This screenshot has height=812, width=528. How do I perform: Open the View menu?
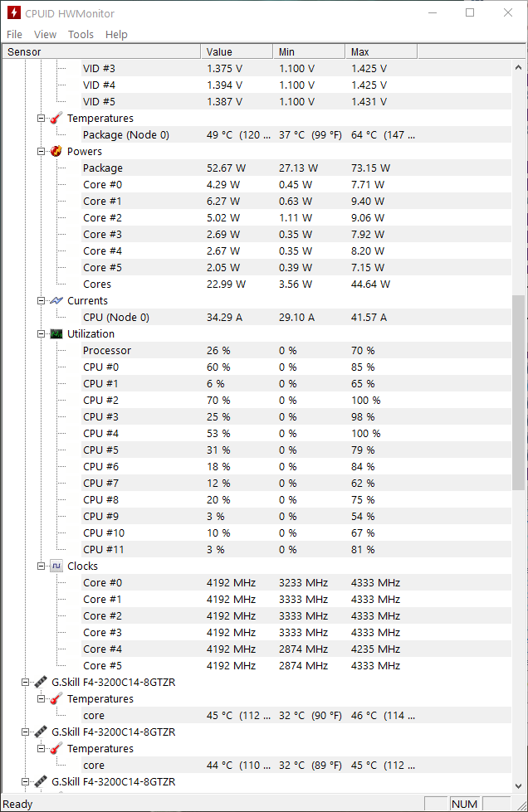point(45,34)
